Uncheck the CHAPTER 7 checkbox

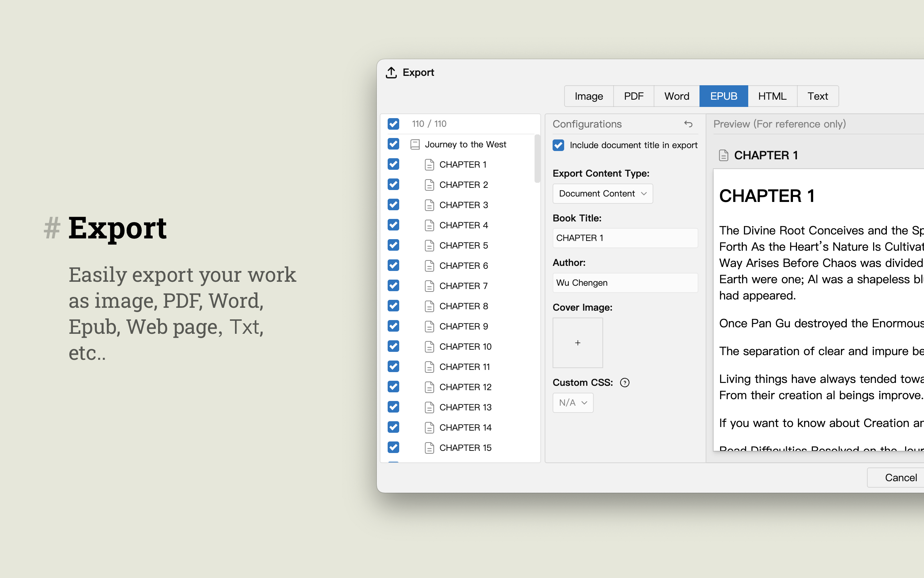(393, 286)
